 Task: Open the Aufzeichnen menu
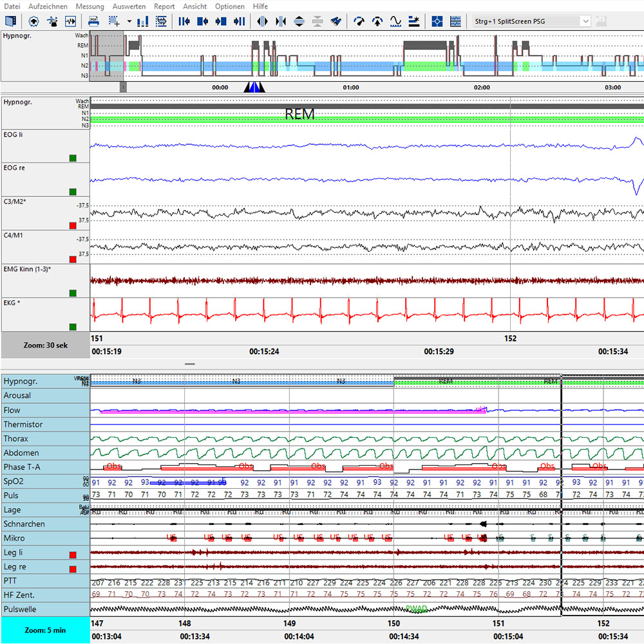coord(48,6)
